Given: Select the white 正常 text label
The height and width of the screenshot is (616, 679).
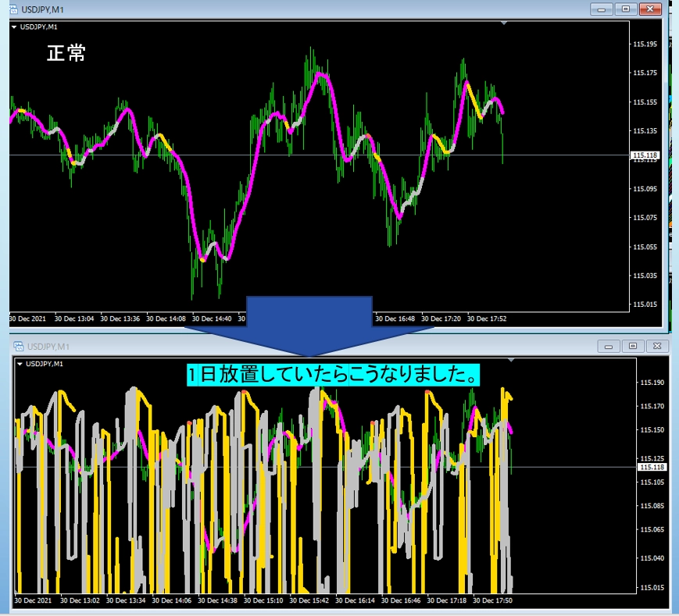Looking at the screenshot, I should click(x=66, y=54).
